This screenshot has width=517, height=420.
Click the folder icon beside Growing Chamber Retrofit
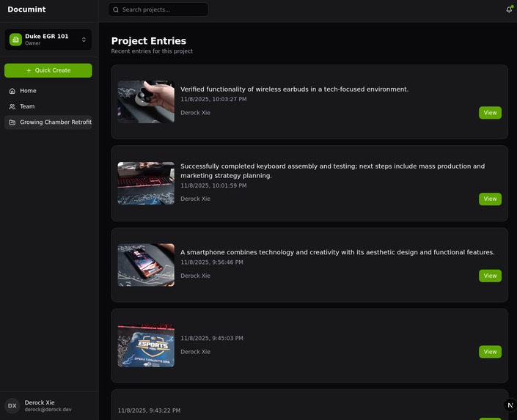point(12,122)
